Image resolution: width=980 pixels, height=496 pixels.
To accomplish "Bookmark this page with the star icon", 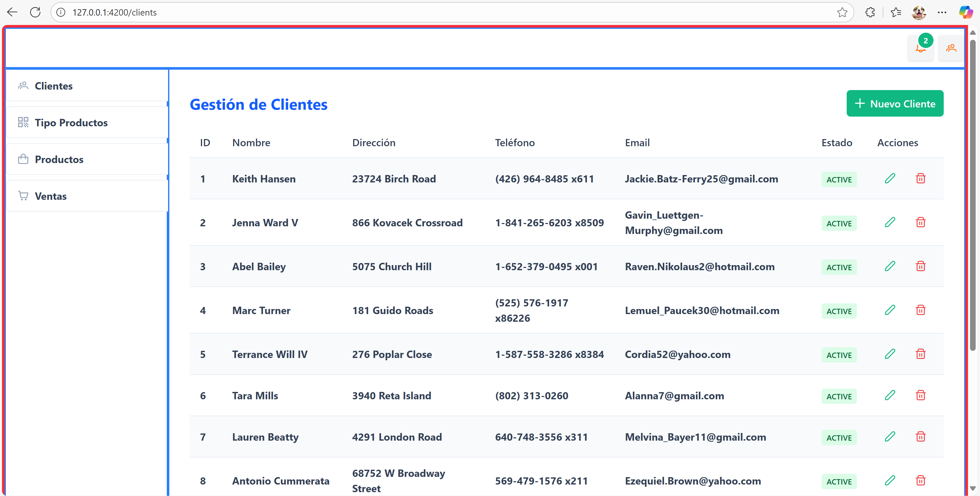I will tap(842, 12).
